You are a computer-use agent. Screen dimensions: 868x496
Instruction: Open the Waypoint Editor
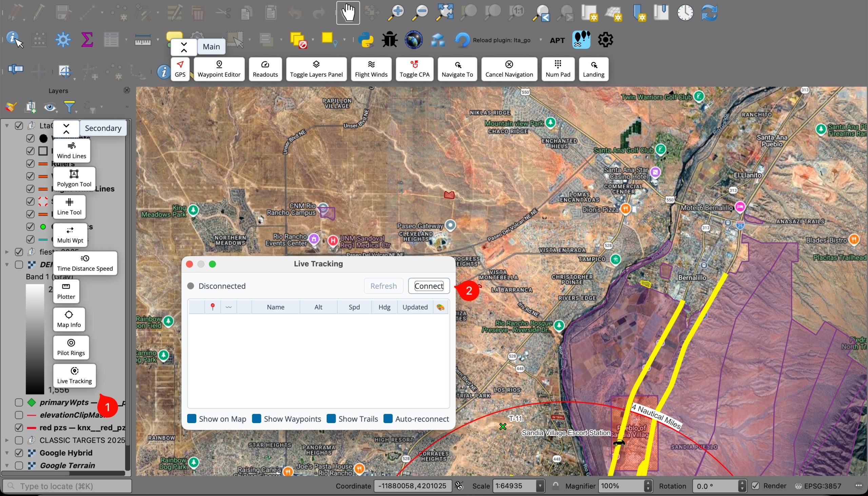(219, 69)
